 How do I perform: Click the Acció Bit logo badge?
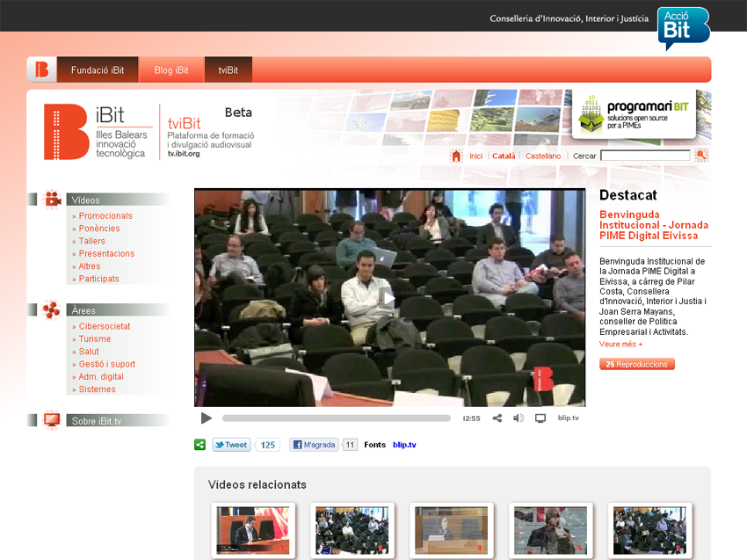[x=683, y=26]
